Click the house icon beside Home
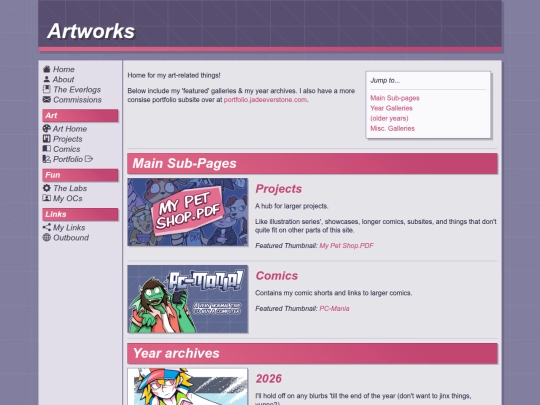The height and width of the screenshot is (405, 540). point(46,69)
